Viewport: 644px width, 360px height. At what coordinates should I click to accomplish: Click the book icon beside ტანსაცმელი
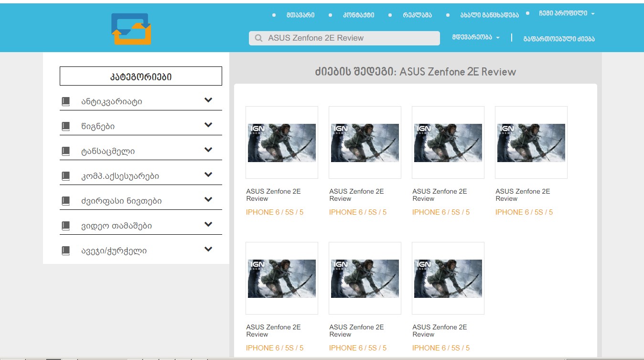(66, 151)
